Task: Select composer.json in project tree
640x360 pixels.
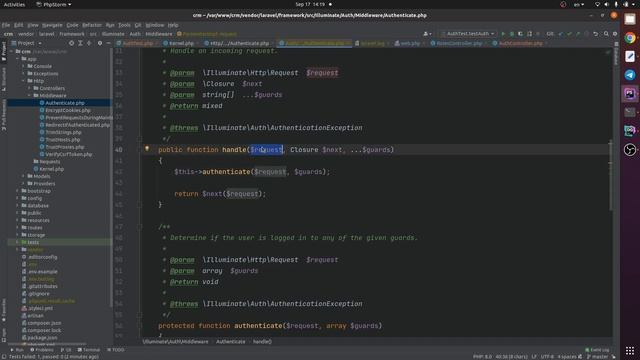Action: [x=44, y=323]
